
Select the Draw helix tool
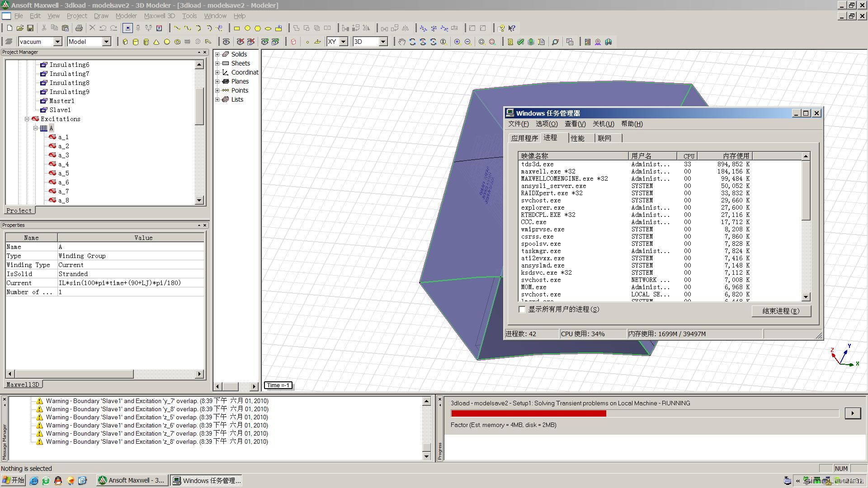click(x=188, y=42)
